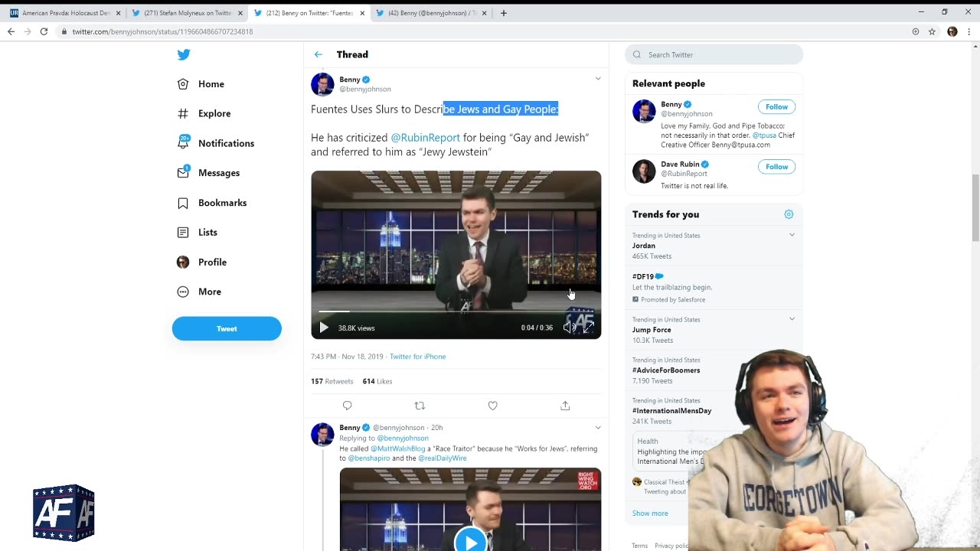Follow Benny in Relevant people

[776, 106]
